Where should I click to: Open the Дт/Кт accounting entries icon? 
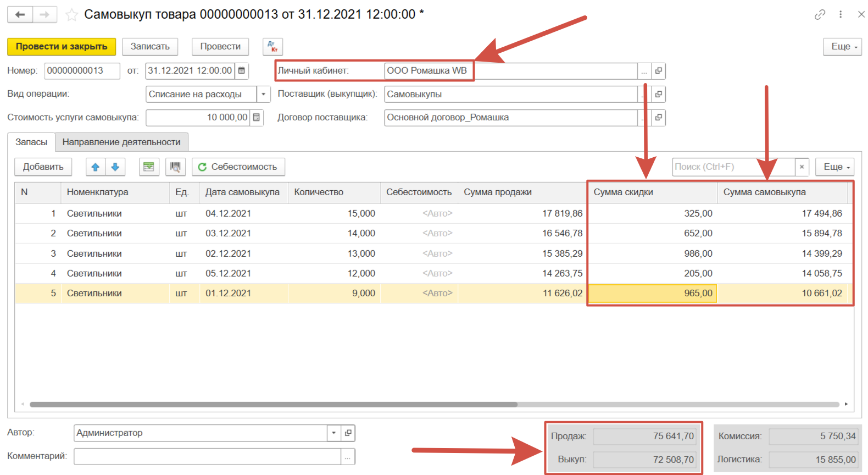coord(272,47)
